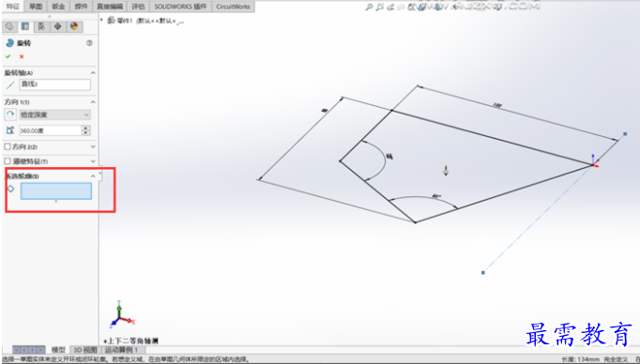The height and width of the screenshot is (364, 640).
Task: Open the ConfigurationManager panel tab
Action: (x=41, y=26)
